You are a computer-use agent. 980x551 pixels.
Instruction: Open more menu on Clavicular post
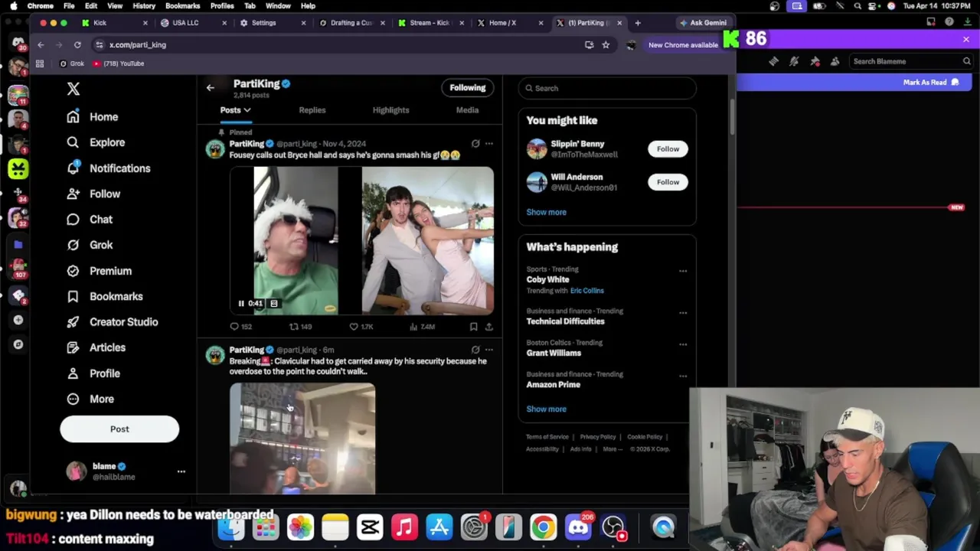coord(488,350)
